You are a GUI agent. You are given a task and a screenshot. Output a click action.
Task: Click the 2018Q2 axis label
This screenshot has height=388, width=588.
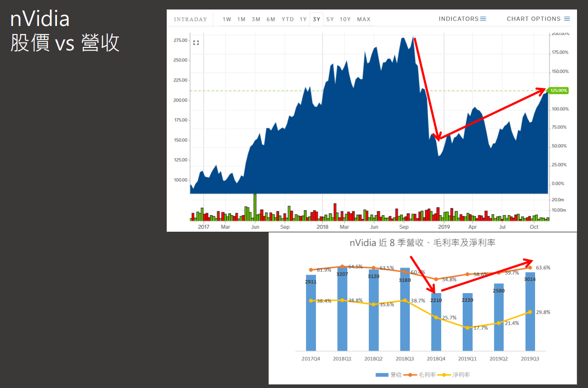click(373, 359)
